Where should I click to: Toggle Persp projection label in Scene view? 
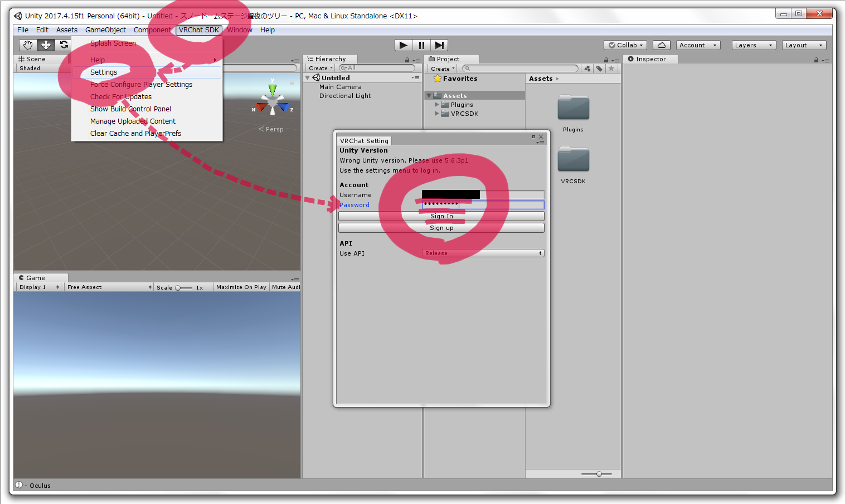pyautogui.click(x=271, y=129)
